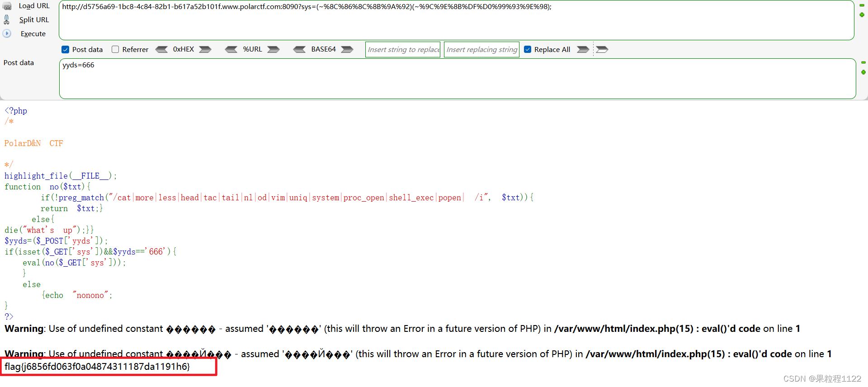
Task: Click the eval(no($_GET['sys'])); line
Action: [74, 263]
